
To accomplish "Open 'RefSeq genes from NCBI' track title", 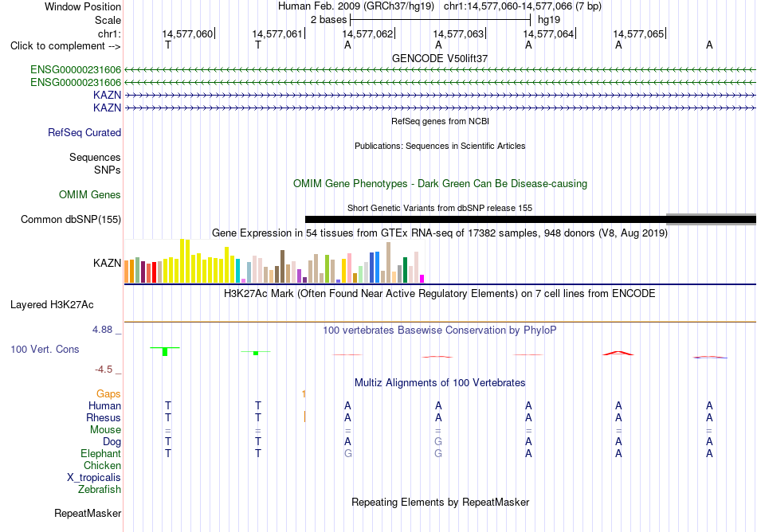I will coord(440,121).
